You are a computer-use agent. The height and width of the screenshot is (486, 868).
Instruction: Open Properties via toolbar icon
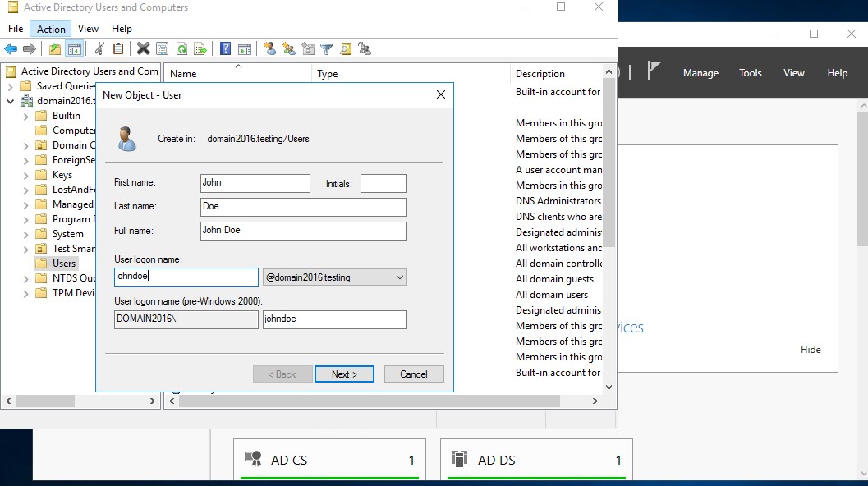point(163,48)
